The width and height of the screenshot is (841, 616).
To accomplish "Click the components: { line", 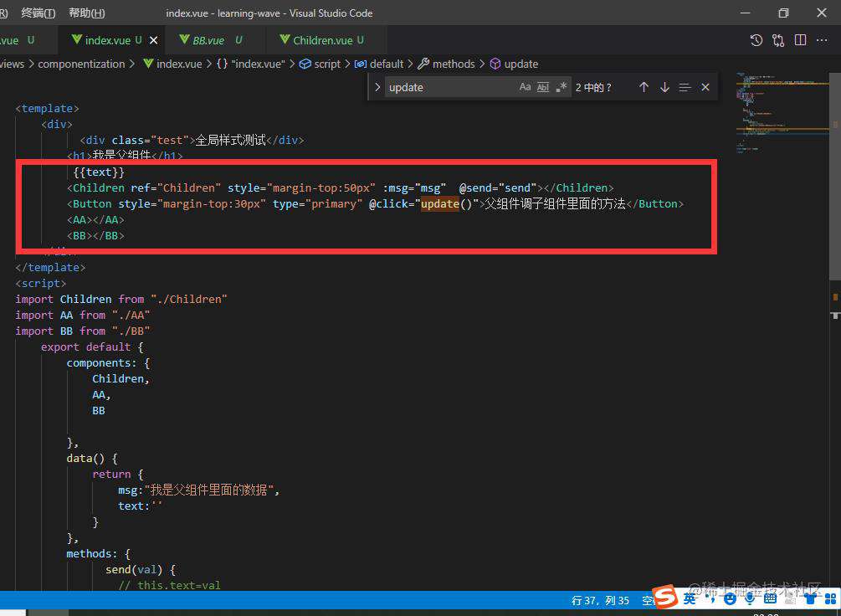I will tap(108, 362).
